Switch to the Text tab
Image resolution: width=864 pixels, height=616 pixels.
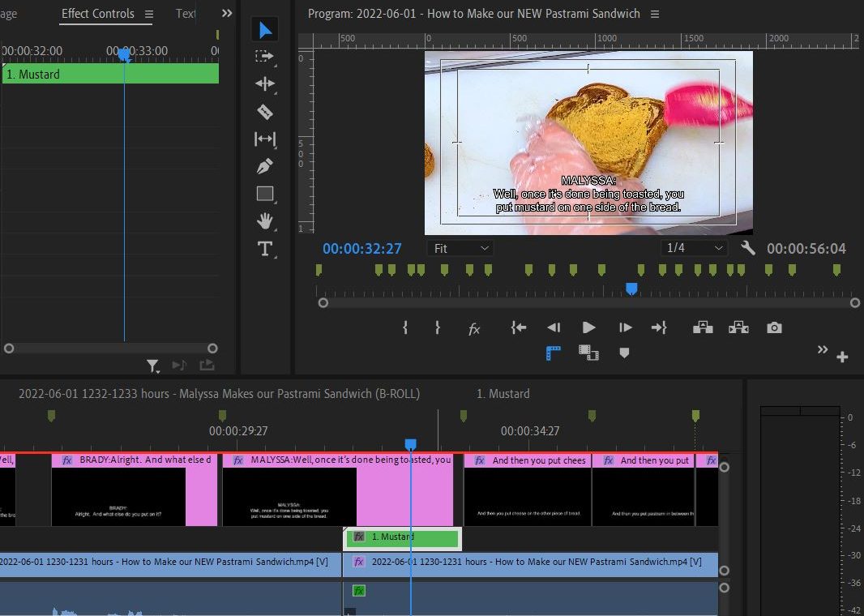point(186,14)
